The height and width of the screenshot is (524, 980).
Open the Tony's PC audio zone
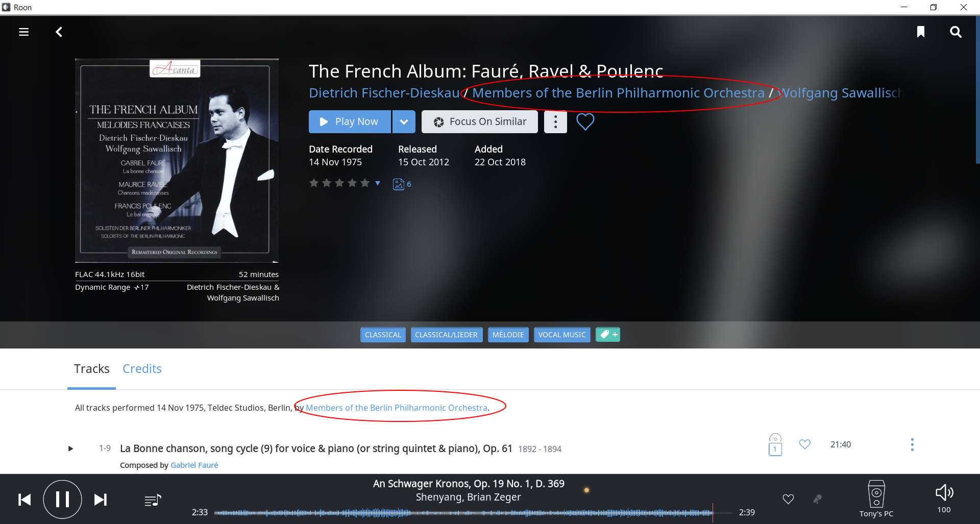(x=876, y=498)
